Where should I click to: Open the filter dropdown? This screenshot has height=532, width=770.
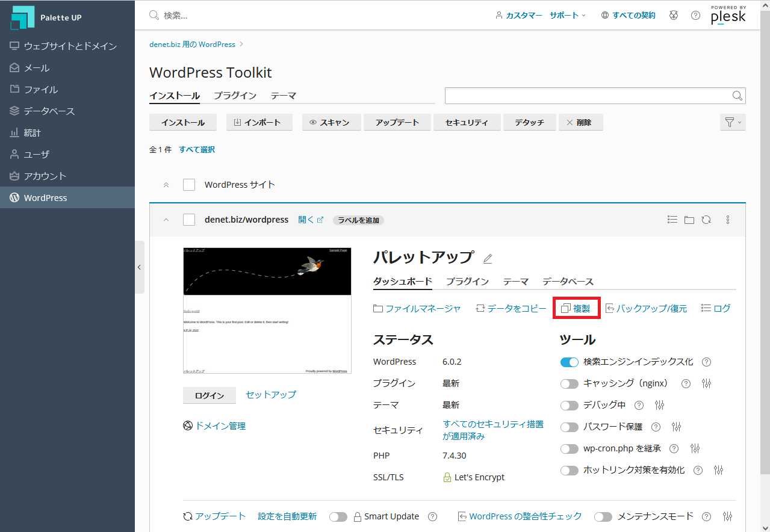coord(733,122)
